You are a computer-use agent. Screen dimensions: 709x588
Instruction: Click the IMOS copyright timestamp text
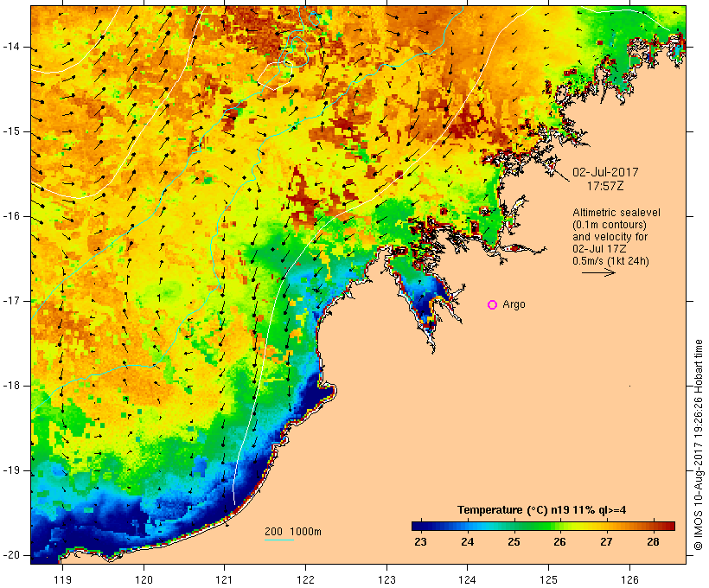pos(699,445)
